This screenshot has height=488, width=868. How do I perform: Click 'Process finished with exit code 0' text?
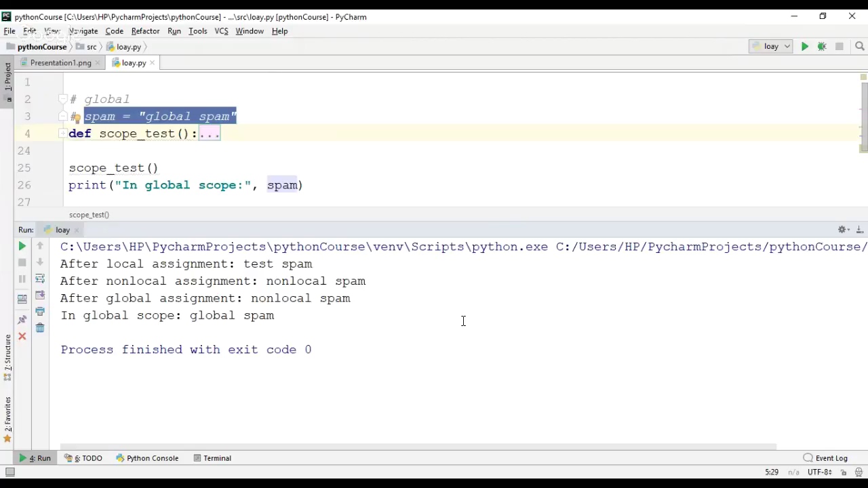pos(186,350)
